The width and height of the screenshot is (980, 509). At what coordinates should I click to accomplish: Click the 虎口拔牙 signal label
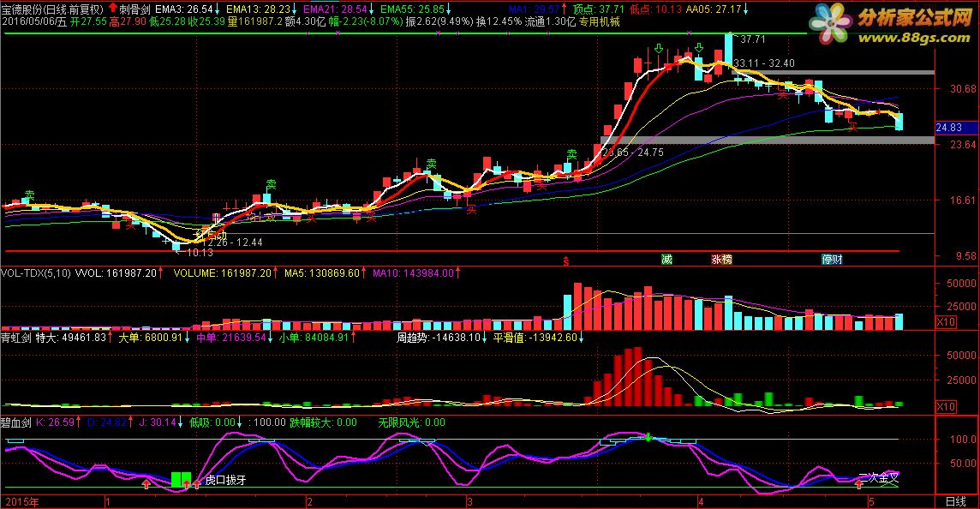(225, 480)
